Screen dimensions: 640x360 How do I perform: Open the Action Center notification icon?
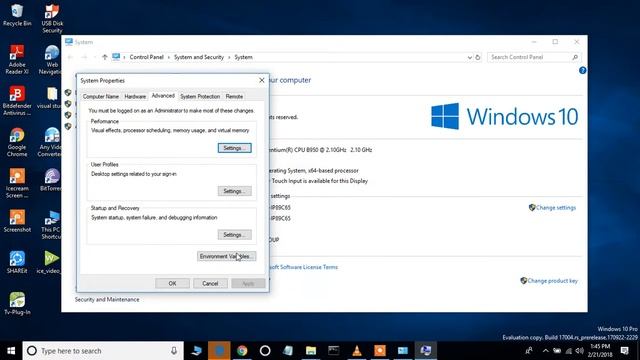[x=624, y=351]
